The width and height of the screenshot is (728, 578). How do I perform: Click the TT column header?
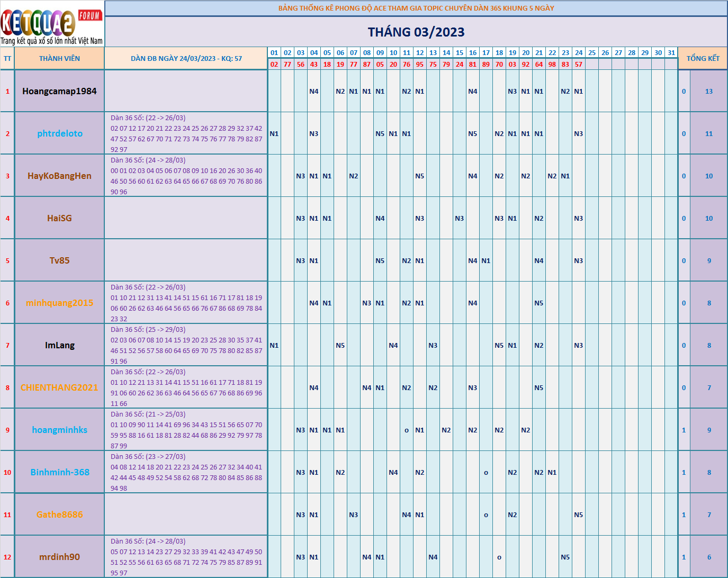(x=7, y=59)
